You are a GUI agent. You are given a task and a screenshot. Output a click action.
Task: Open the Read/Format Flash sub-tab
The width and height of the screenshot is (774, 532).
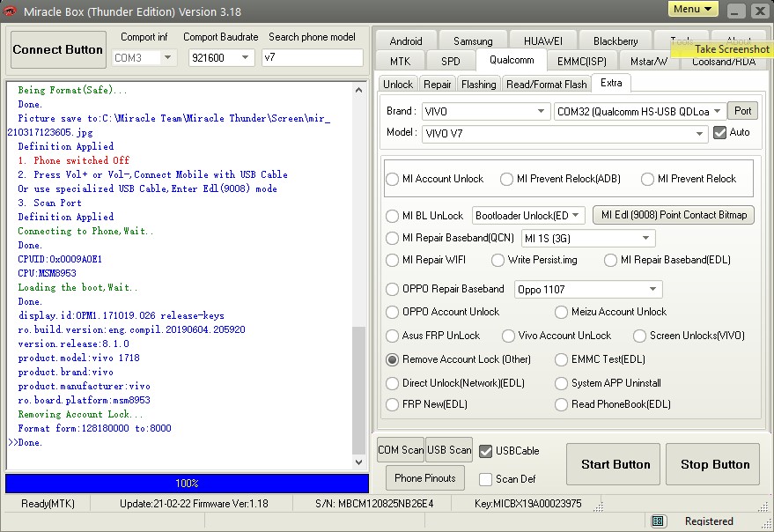[547, 85]
